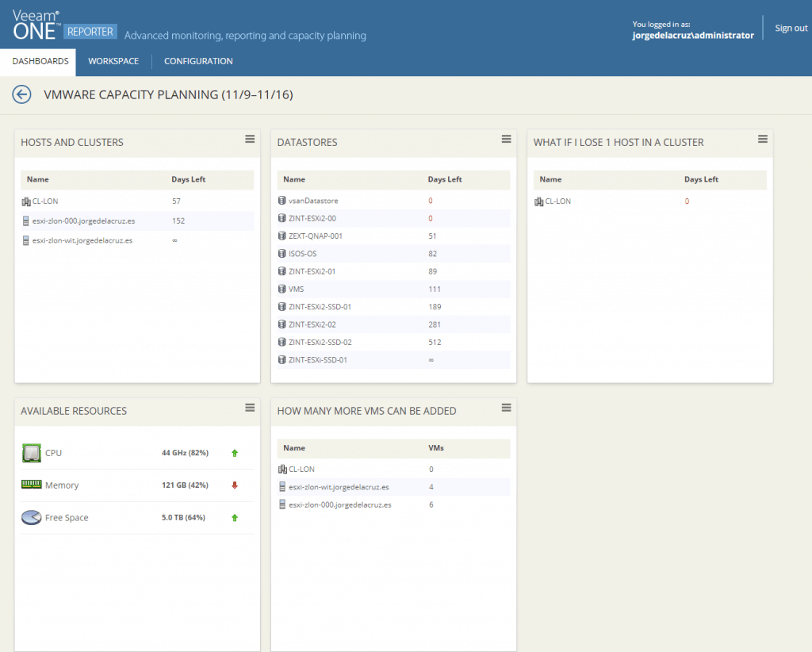This screenshot has width=812, height=652.
Task: Click the ZINT-ESXi2-01 datastore icon
Action: (x=282, y=271)
